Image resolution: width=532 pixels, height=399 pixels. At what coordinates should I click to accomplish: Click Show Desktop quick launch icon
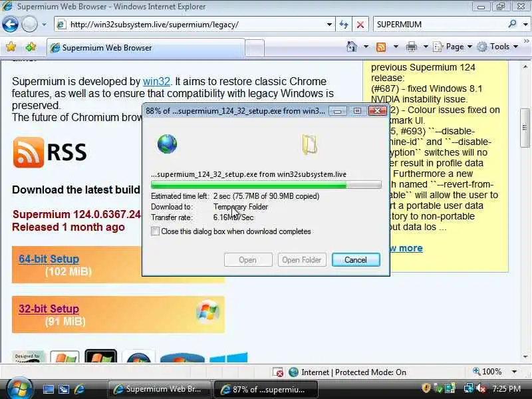[x=48, y=389]
